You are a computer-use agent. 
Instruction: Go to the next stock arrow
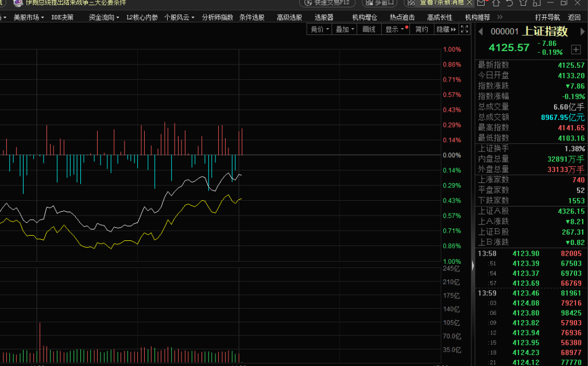[x=582, y=32]
